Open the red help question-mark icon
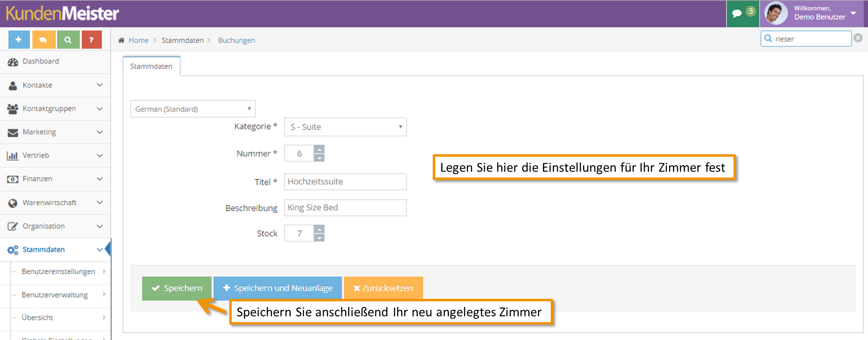This screenshot has width=868, height=340. pyautogui.click(x=91, y=40)
